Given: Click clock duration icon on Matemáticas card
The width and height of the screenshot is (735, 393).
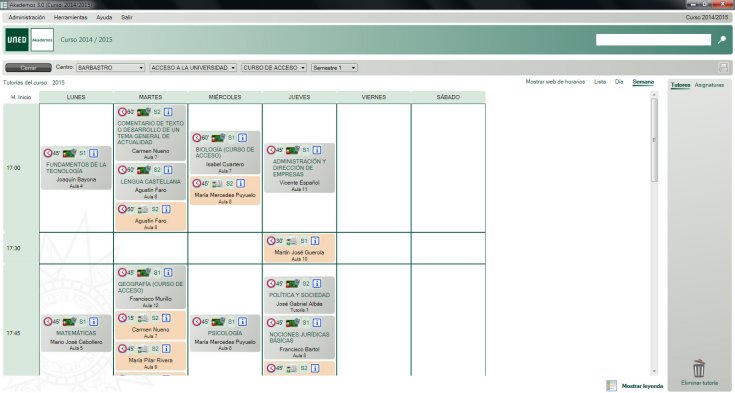Looking at the screenshot, I should [x=48, y=322].
